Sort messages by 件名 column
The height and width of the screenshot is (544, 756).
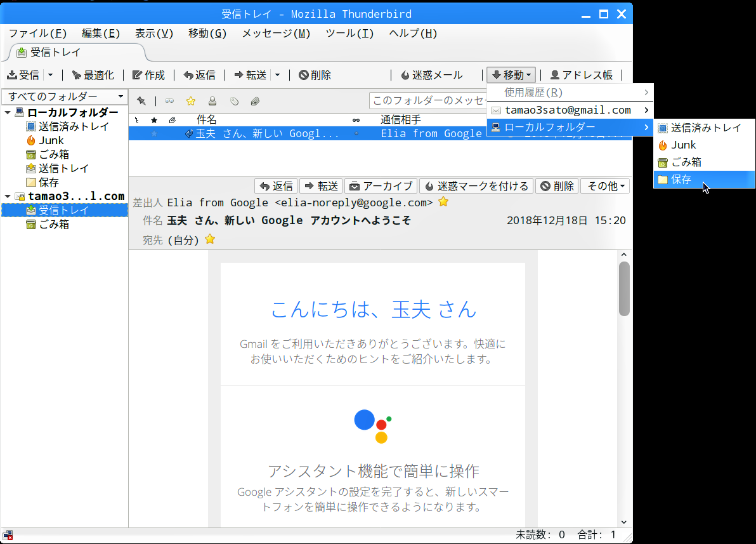pyautogui.click(x=207, y=120)
